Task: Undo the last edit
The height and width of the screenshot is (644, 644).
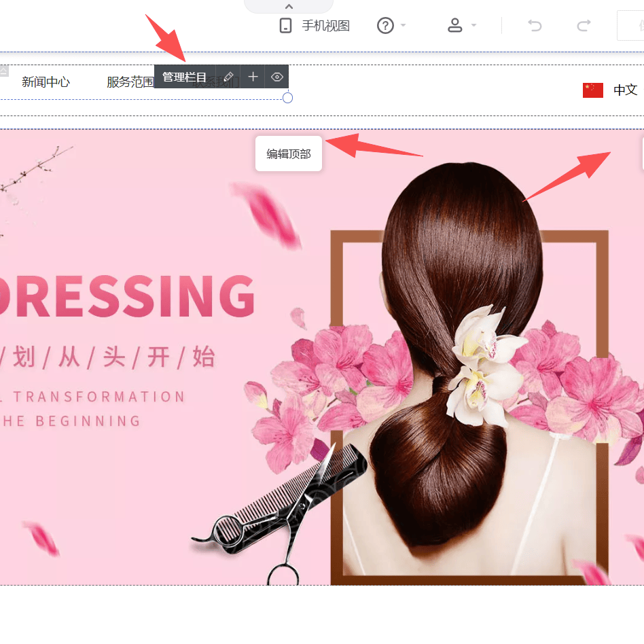Action: point(535,26)
